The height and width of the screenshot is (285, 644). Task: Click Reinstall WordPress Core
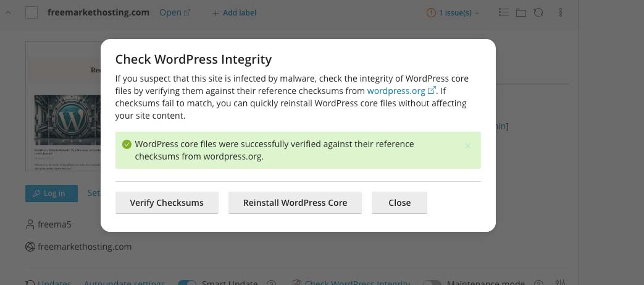295,203
